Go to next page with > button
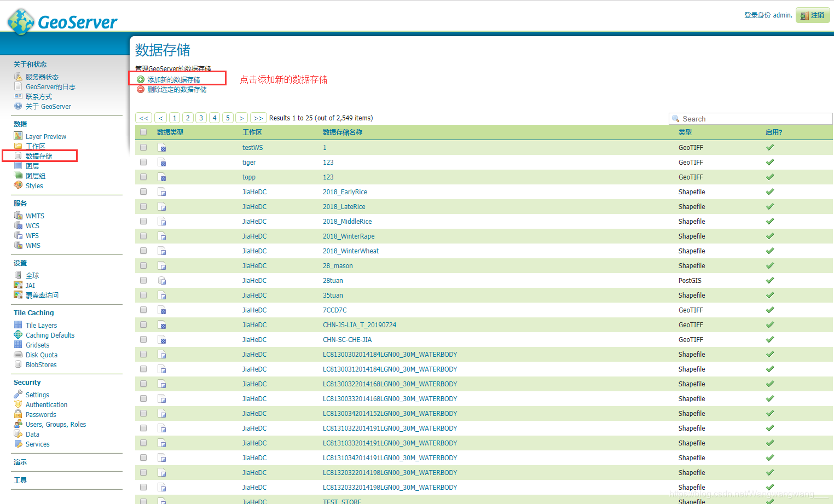This screenshot has width=834, height=504. click(x=241, y=118)
